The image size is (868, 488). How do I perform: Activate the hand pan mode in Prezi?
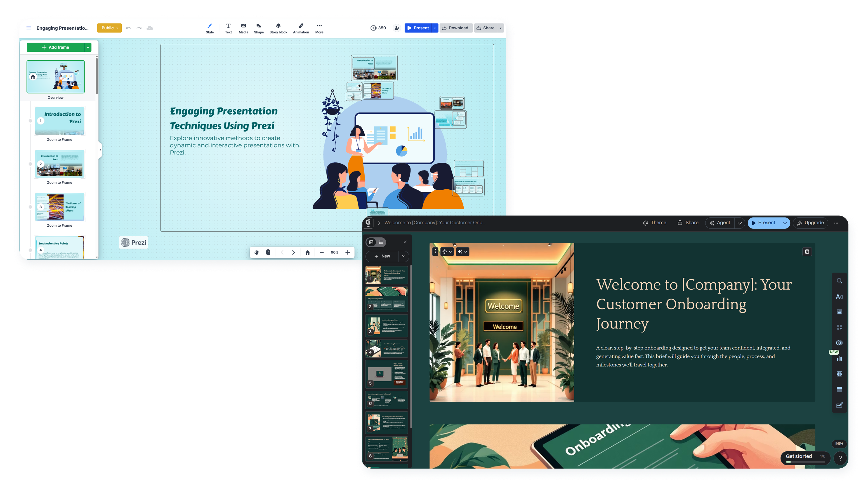257,252
